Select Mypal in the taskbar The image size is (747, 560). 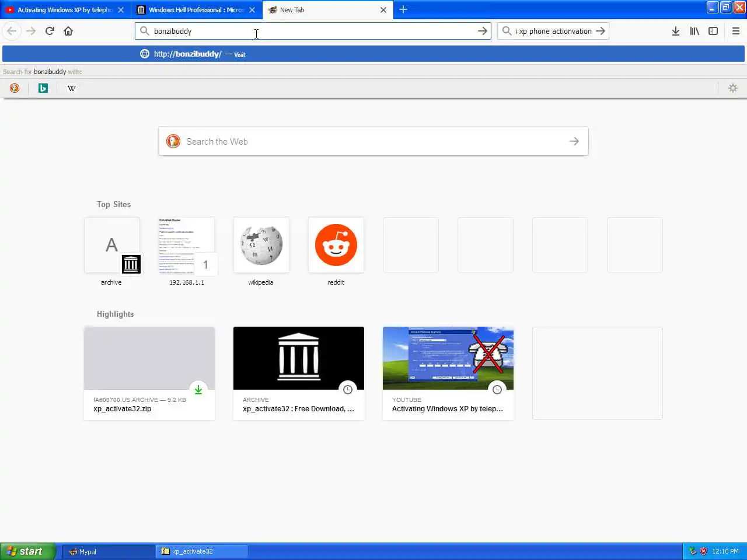tap(109, 551)
